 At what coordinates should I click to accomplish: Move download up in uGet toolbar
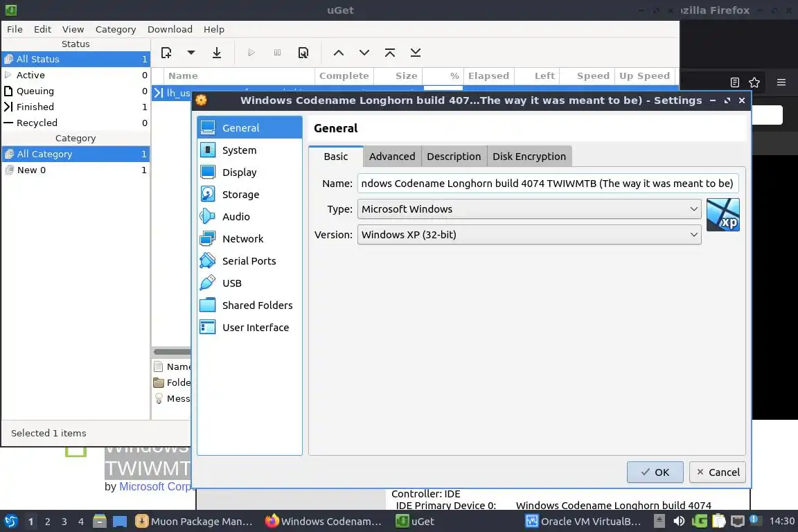pyautogui.click(x=339, y=53)
